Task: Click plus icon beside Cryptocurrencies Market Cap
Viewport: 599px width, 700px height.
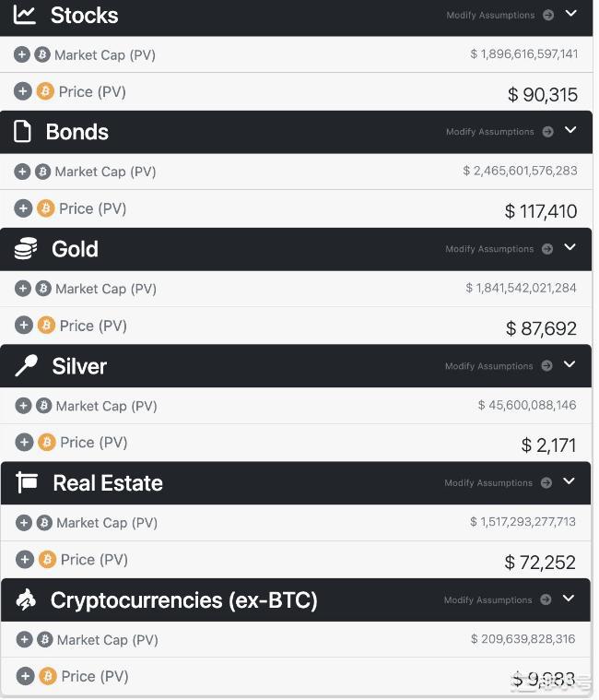Action: pyautogui.click(x=25, y=640)
